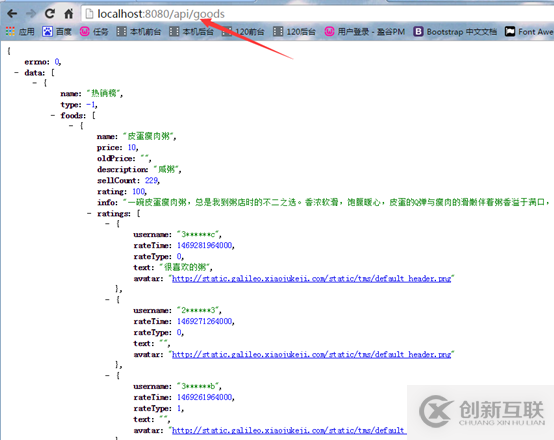Go back with the browser back arrow
554x440 pixels.
[x=12, y=14]
